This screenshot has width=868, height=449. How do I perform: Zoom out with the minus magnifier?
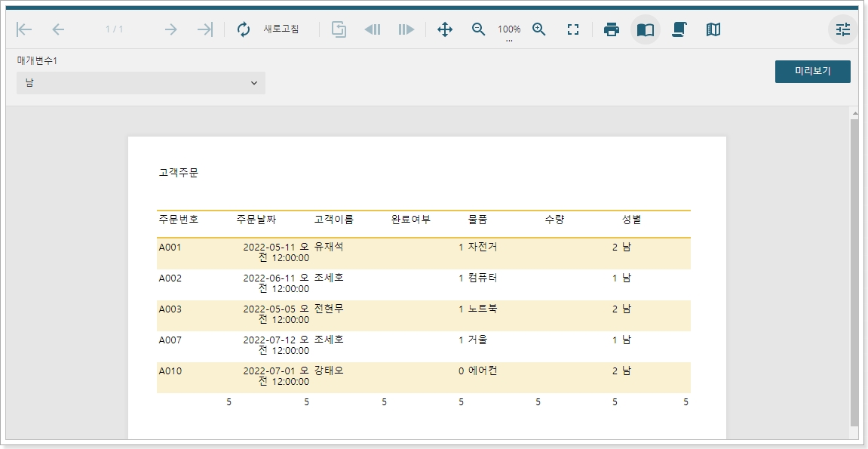tap(478, 29)
